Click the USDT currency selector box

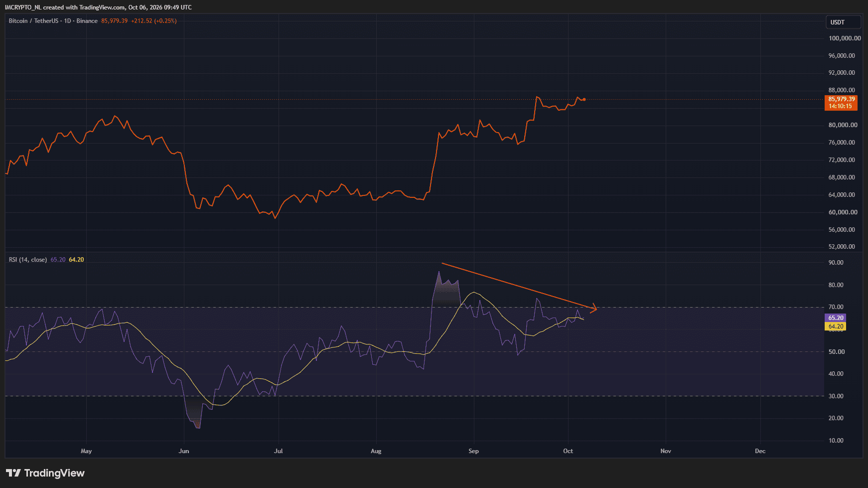[x=843, y=22]
